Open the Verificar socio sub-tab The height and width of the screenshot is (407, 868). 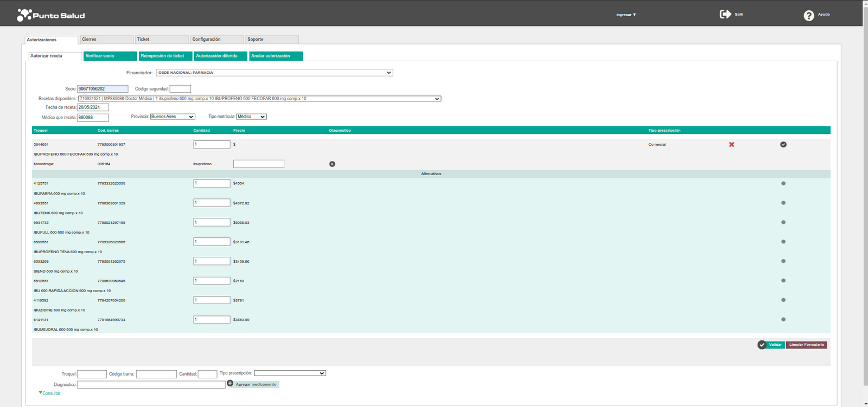(110, 56)
